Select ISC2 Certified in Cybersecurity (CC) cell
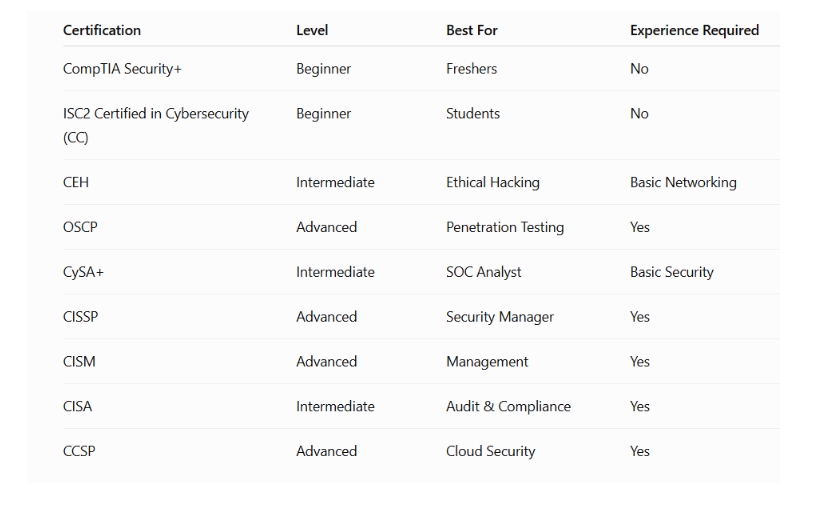This screenshot has width=832, height=516. click(156, 125)
